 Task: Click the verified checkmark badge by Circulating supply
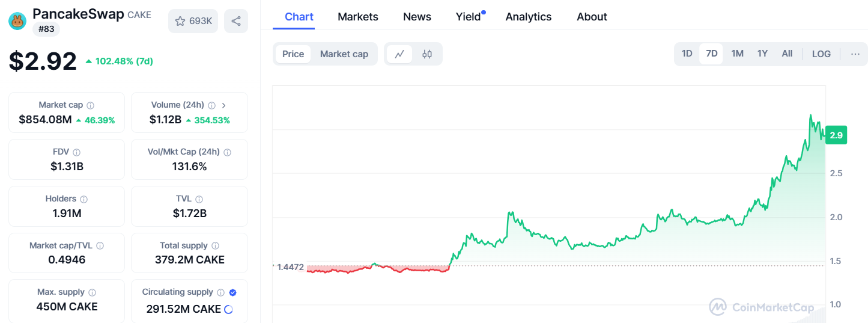pos(232,292)
